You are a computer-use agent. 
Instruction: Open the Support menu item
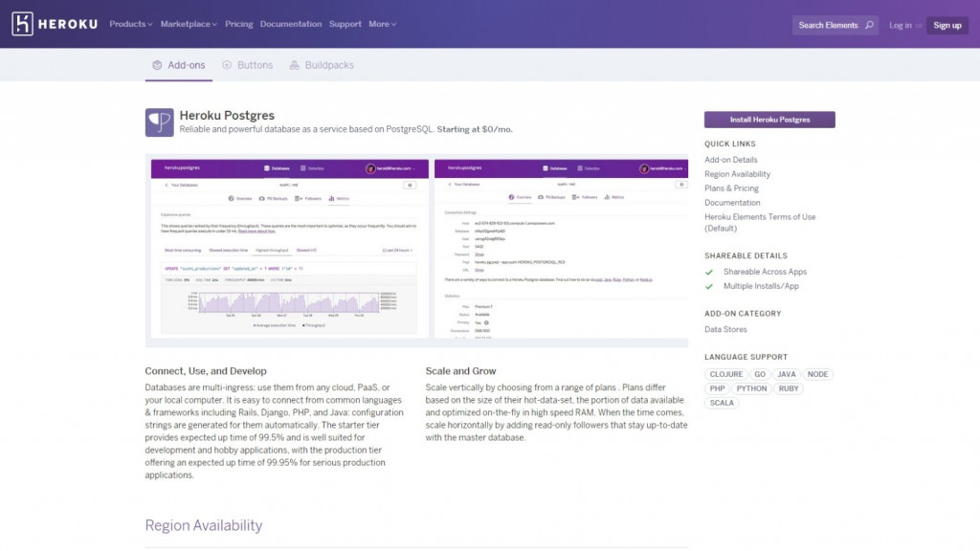345,24
